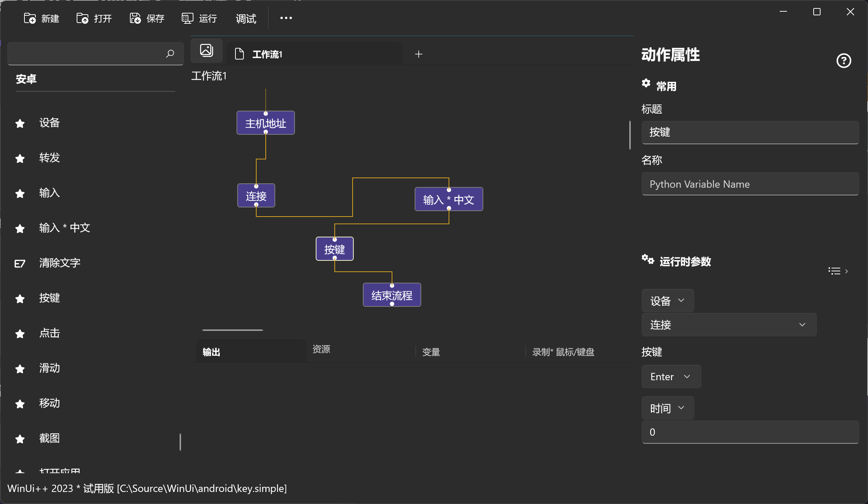Add new workflow tab with plus button
Viewport: 868px width, 504px height.
(419, 54)
